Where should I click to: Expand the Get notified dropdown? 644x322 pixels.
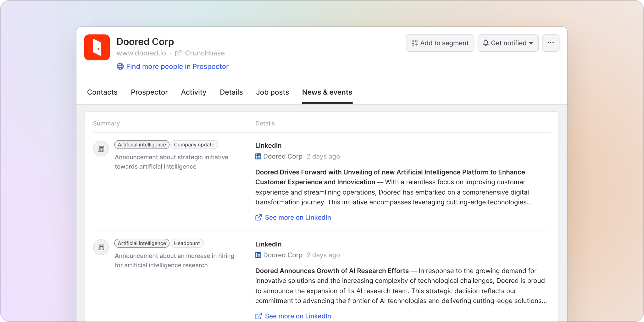tap(508, 43)
